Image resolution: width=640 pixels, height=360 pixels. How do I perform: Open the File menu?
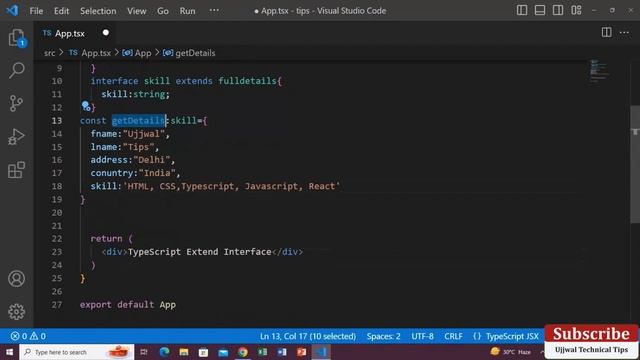[36, 11]
